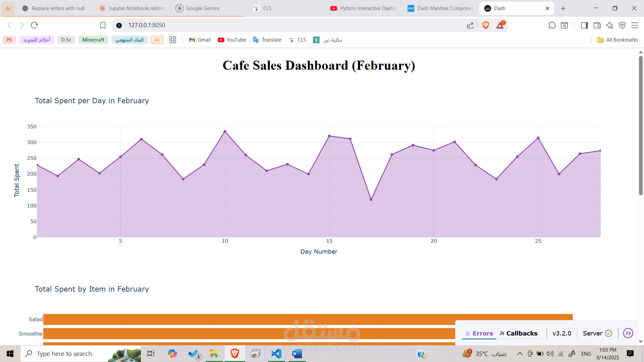Reload the Dash page
The width and height of the screenshot is (644, 362).
34,25
